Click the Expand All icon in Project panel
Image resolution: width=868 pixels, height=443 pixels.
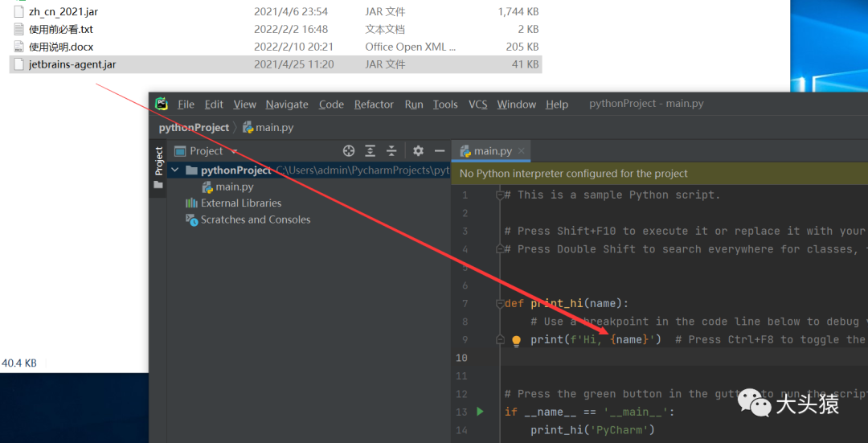370,150
